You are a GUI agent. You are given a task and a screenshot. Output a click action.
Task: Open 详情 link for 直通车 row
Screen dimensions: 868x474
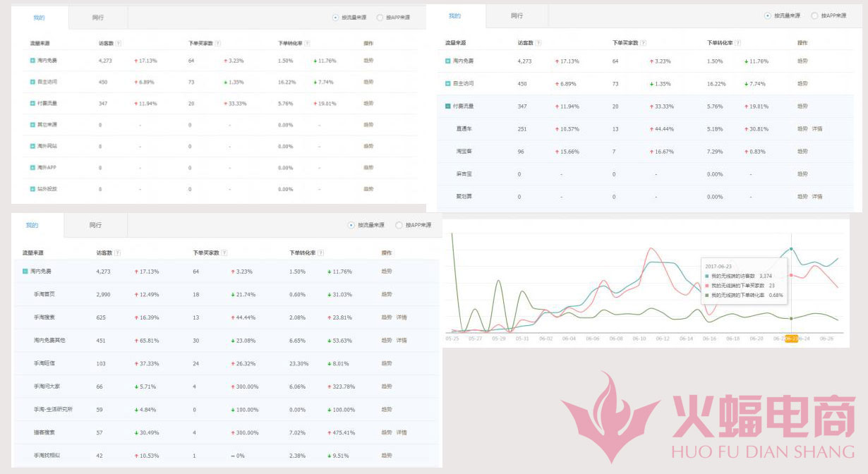click(x=817, y=129)
